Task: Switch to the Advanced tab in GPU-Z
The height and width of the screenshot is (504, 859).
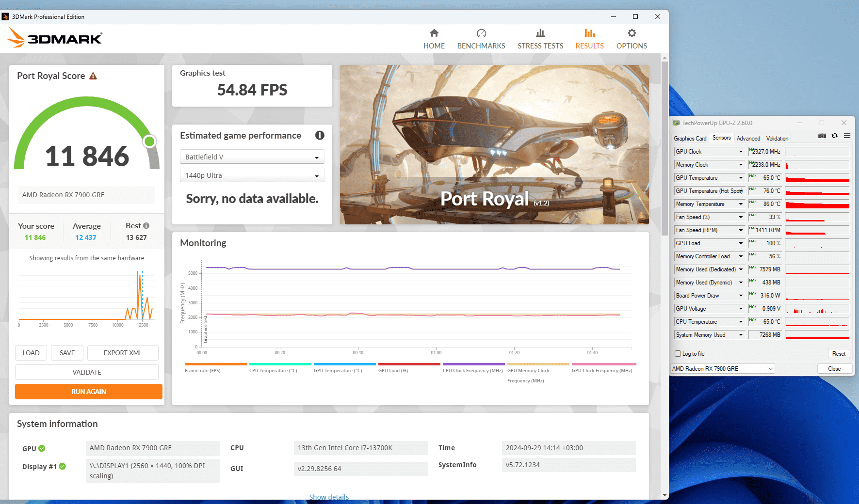Action: [x=748, y=139]
